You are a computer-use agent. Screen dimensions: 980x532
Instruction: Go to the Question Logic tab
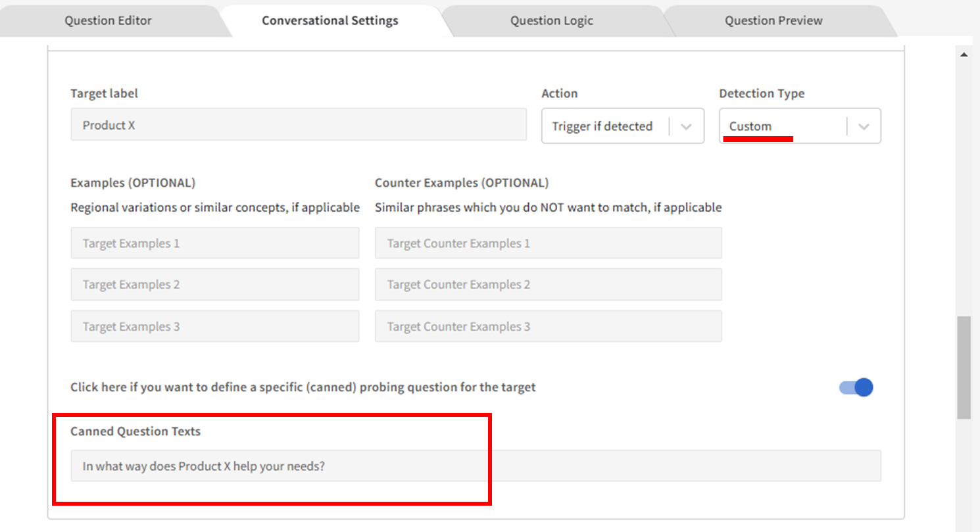pos(551,20)
